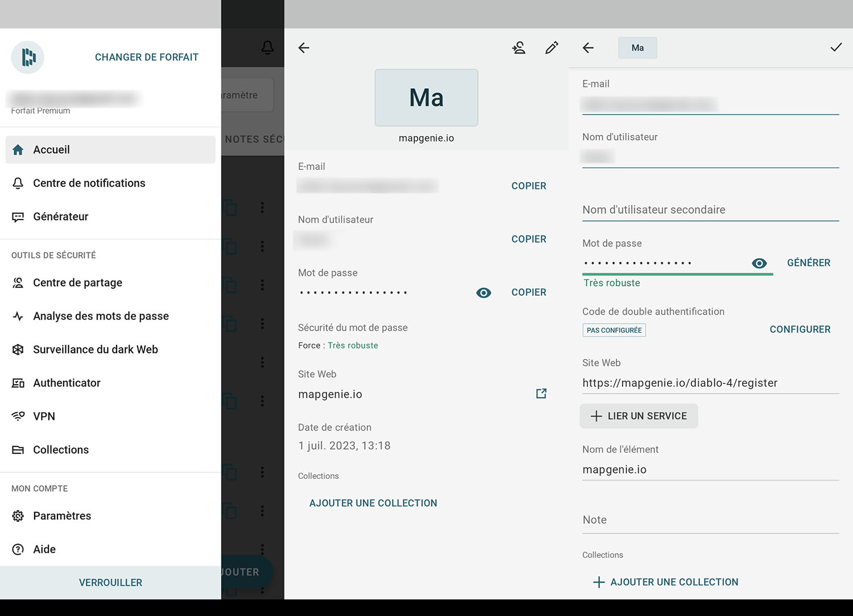Click COPIER next to Mot de passe
853x616 pixels.
(x=529, y=292)
